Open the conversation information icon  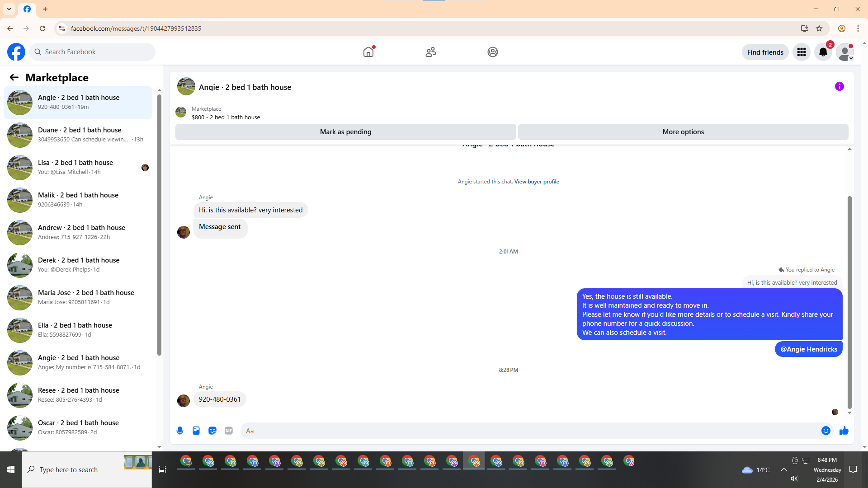[x=839, y=86]
